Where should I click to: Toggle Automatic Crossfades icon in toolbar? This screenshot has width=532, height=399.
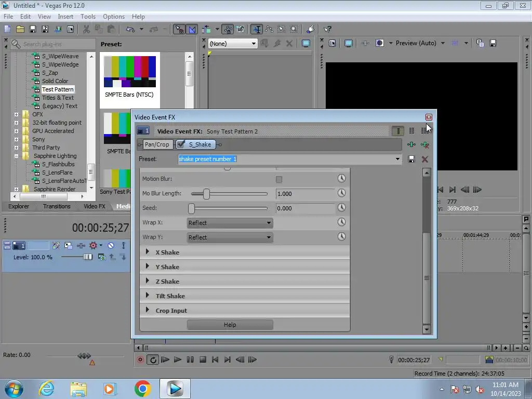tap(192, 29)
